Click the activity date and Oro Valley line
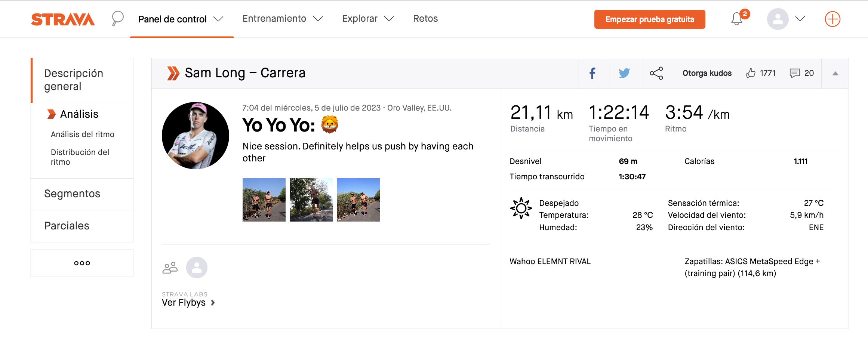This screenshot has height=340, width=868. pyautogui.click(x=347, y=108)
